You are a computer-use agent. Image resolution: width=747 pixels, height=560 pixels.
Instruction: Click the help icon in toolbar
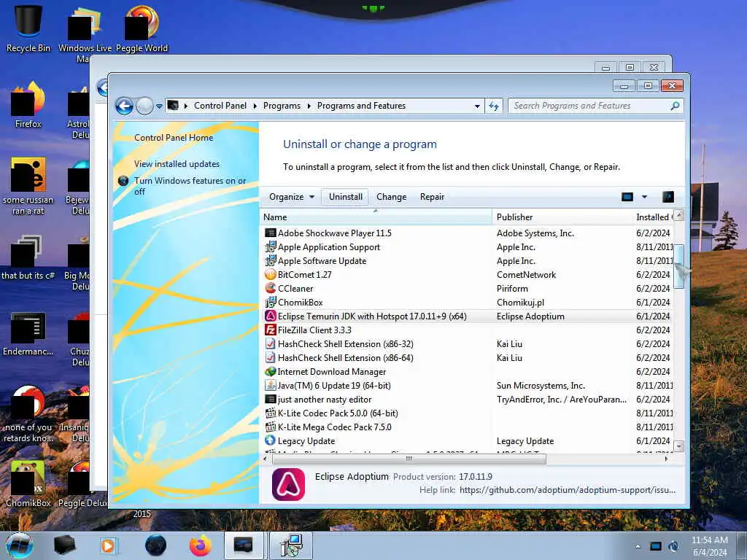click(x=668, y=197)
